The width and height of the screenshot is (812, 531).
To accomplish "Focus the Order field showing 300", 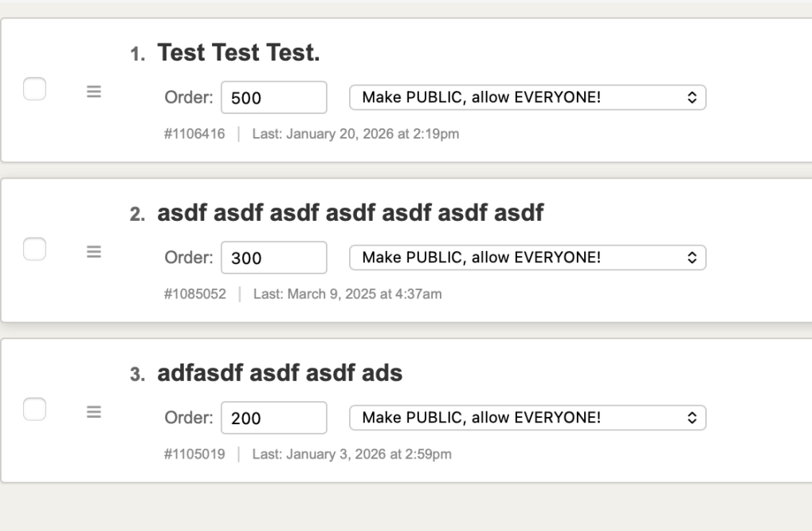I will [273, 258].
